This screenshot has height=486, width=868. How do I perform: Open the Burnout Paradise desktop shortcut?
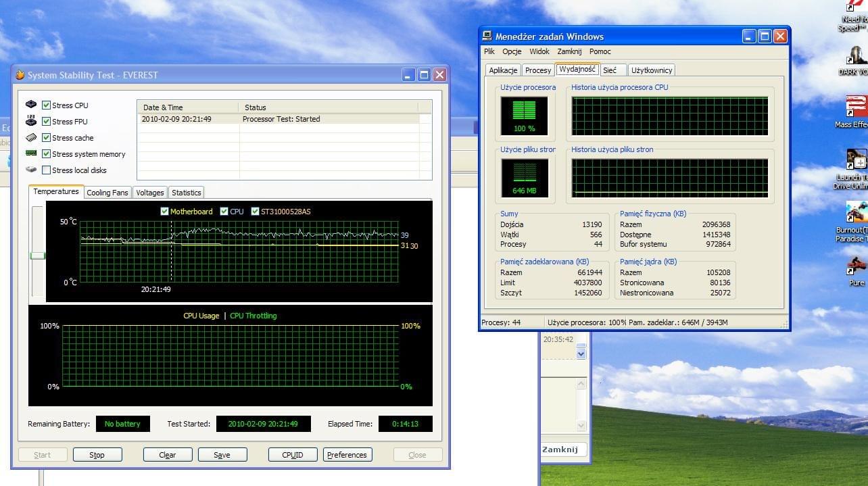click(x=856, y=213)
